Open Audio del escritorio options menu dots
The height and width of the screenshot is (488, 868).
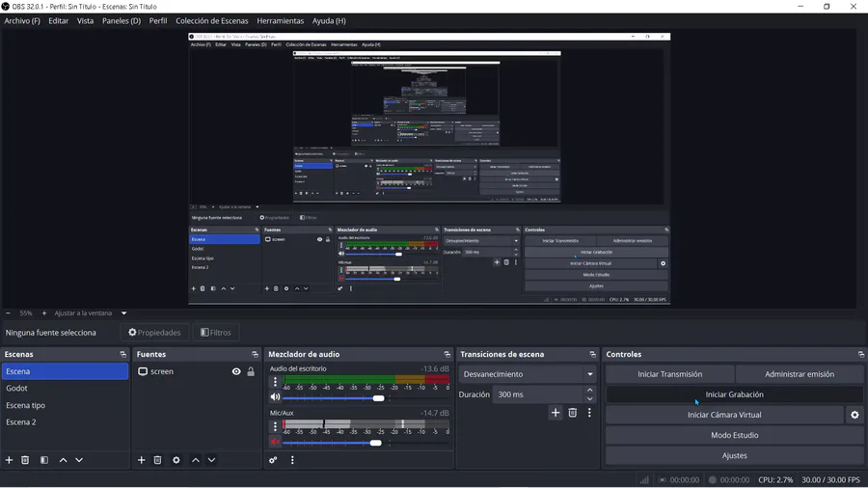coord(275,381)
